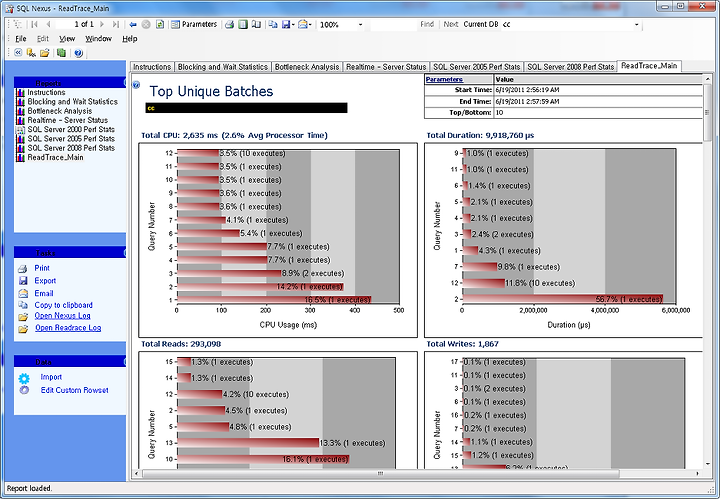The width and height of the screenshot is (720, 499).
Task: Click the blue back arrow icon
Action: click(133, 24)
